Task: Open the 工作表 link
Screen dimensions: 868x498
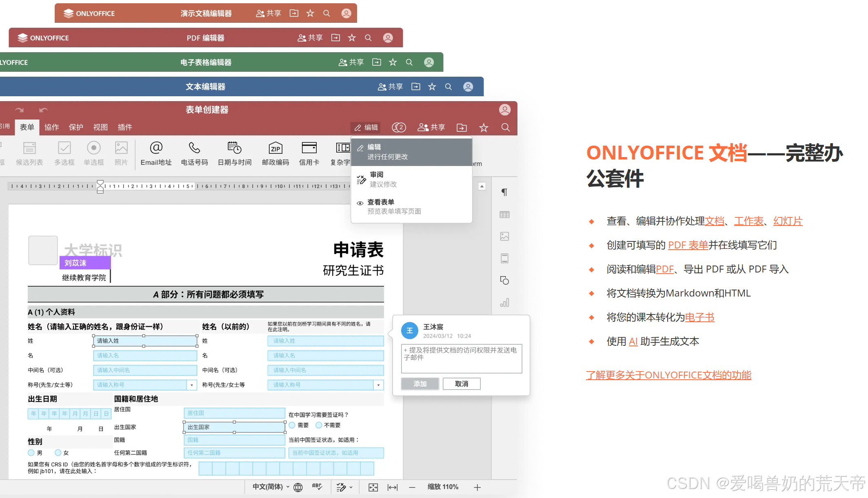Action: coord(749,221)
